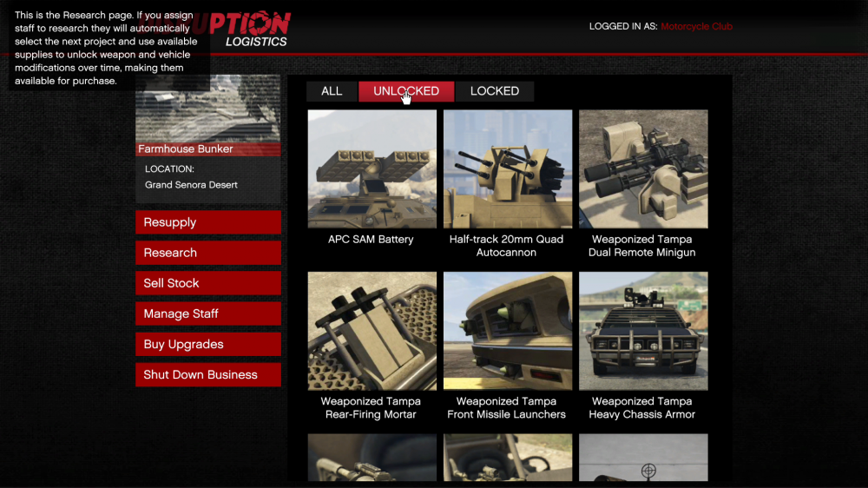Click the Motorcycle Club login name
Viewport: 868px width, 488px height.
pyautogui.click(x=696, y=26)
